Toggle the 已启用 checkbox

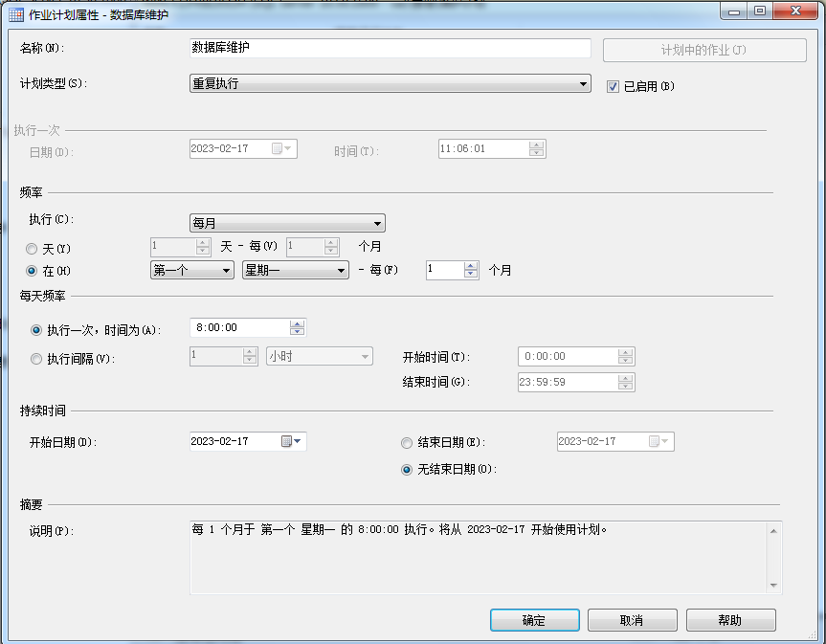point(613,86)
